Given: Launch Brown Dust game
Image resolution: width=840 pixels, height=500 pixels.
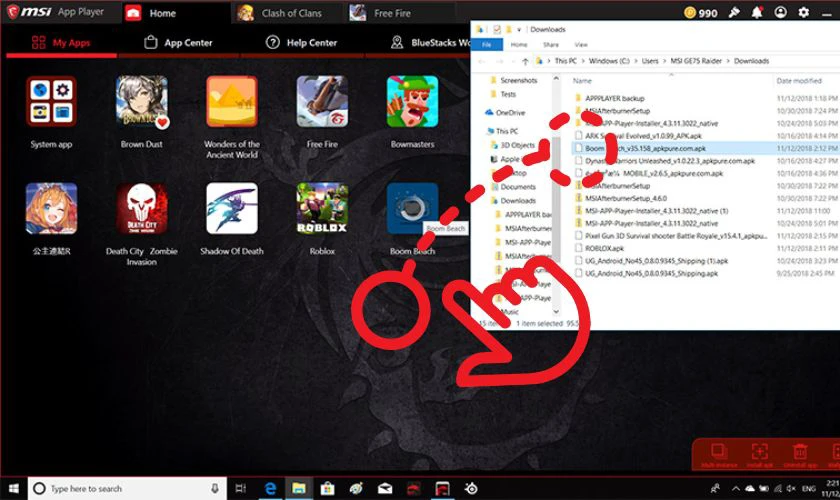Looking at the screenshot, I should [142, 102].
